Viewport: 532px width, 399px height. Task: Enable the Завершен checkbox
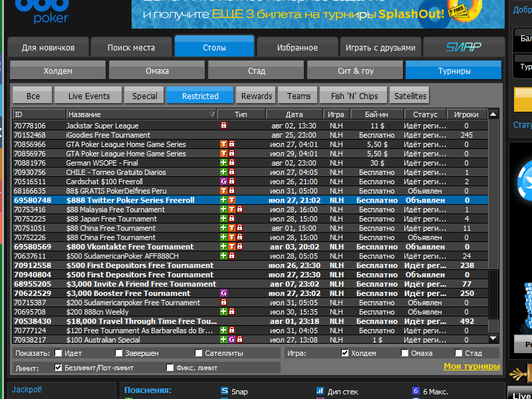point(119,353)
